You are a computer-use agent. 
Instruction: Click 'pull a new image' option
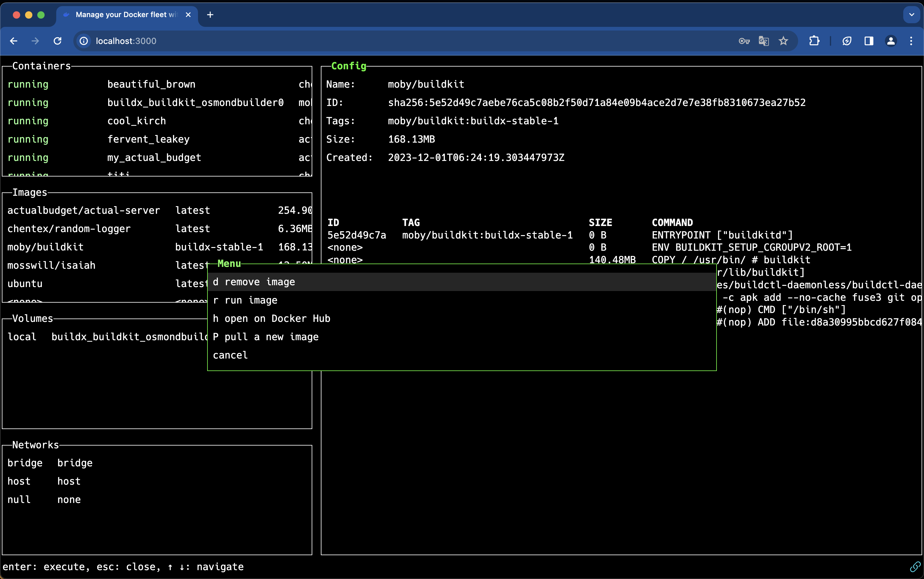point(266,337)
